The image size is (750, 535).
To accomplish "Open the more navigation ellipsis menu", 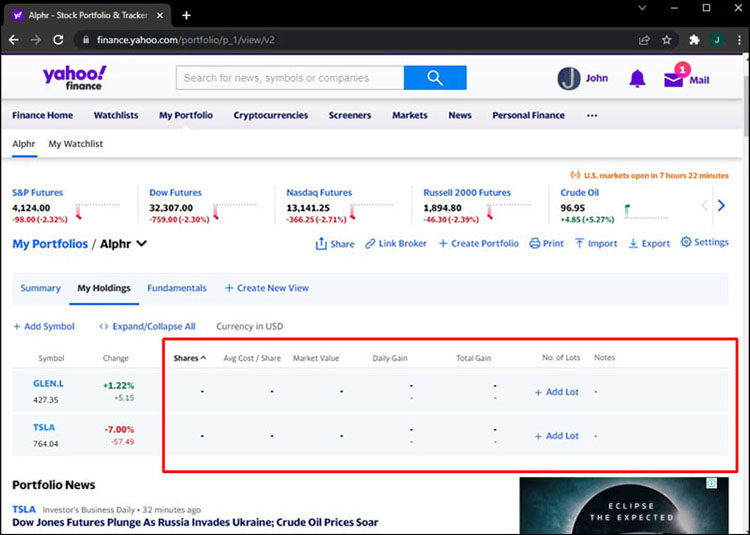I will (x=592, y=115).
